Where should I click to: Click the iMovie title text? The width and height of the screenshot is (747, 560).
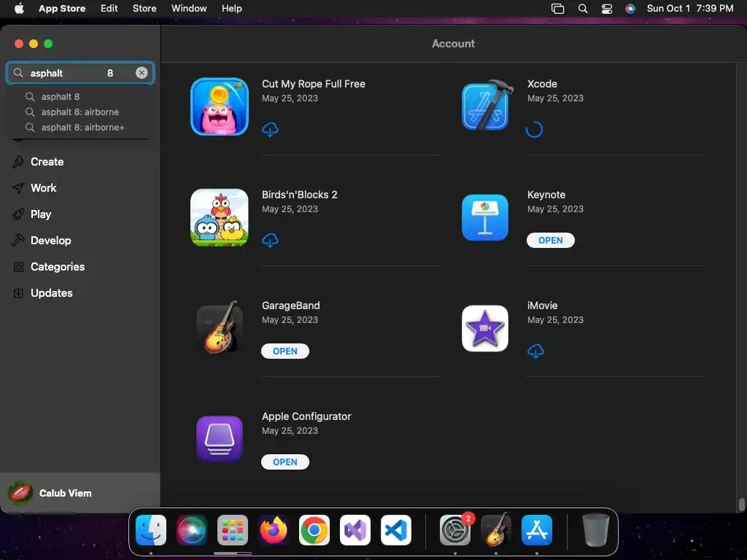click(542, 306)
